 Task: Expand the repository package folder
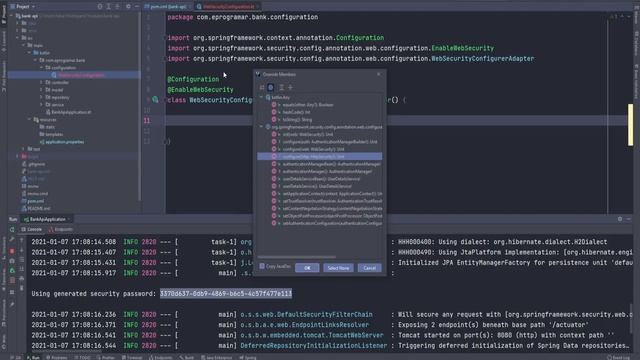[41, 97]
